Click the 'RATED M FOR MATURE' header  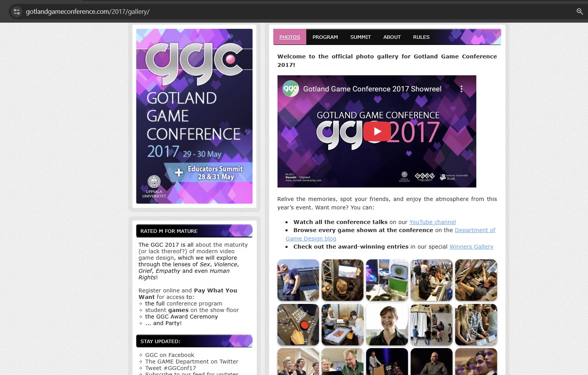pyautogui.click(x=194, y=231)
